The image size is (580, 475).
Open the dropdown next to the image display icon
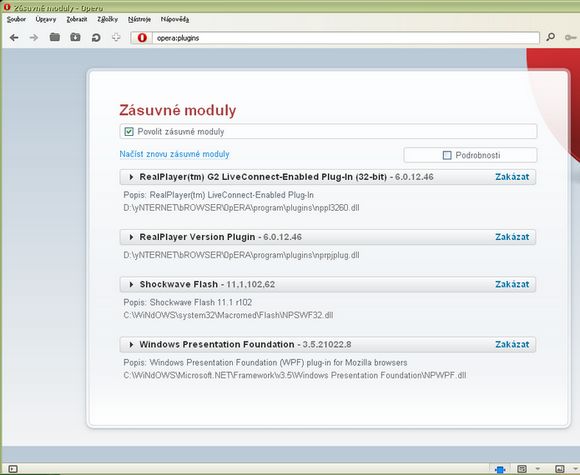click(576, 469)
